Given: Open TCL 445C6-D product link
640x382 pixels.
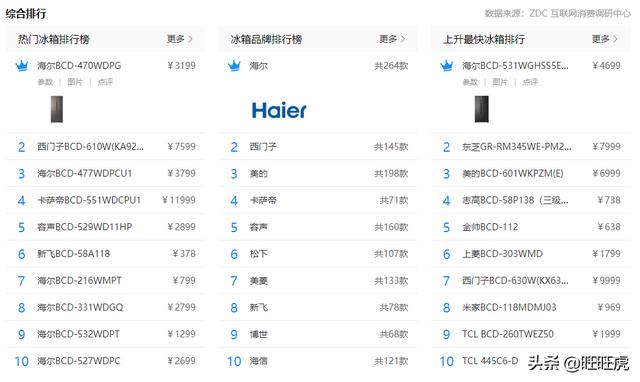Looking at the screenshot, I should click(490, 361).
